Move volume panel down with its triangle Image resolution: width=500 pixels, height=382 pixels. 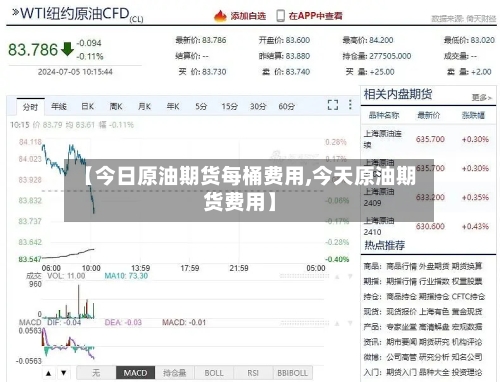(x=350, y=277)
